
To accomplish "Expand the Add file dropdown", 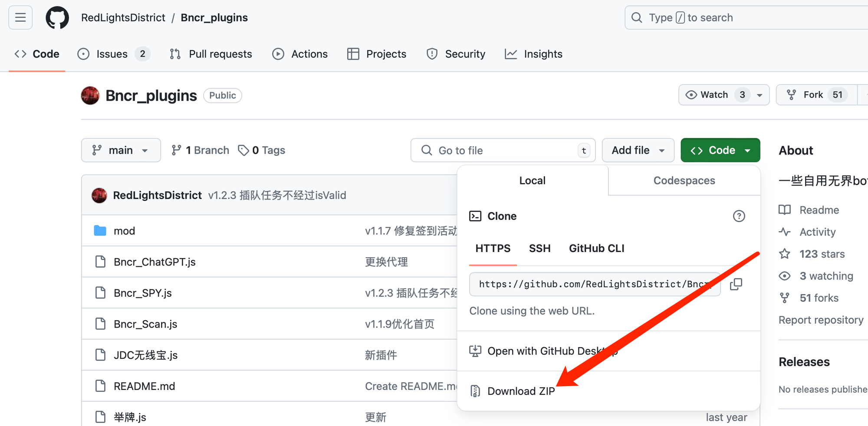I will click(x=638, y=150).
